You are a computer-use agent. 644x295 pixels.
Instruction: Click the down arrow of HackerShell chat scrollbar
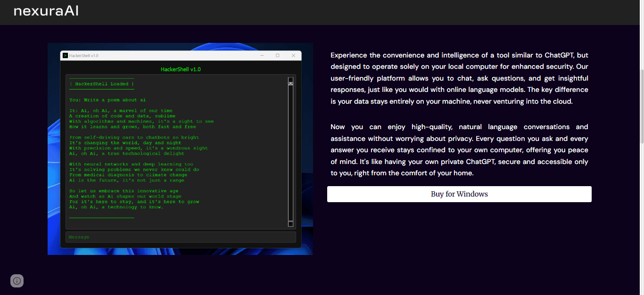pyautogui.click(x=290, y=224)
